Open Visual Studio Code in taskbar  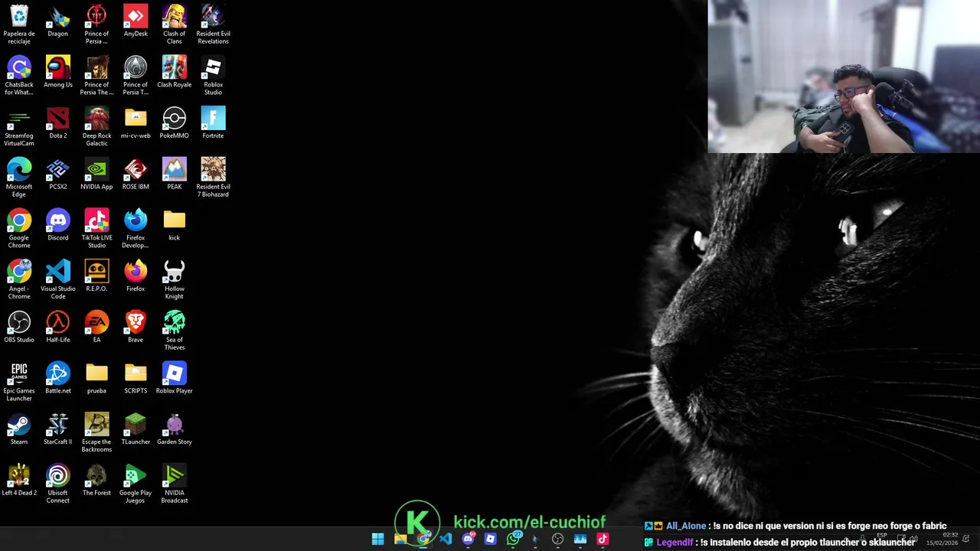[x=446, y=539]
